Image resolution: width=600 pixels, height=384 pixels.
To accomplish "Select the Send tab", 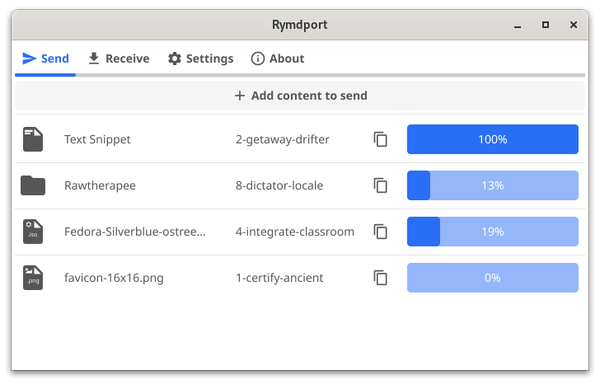I will [x=46, y=59].
